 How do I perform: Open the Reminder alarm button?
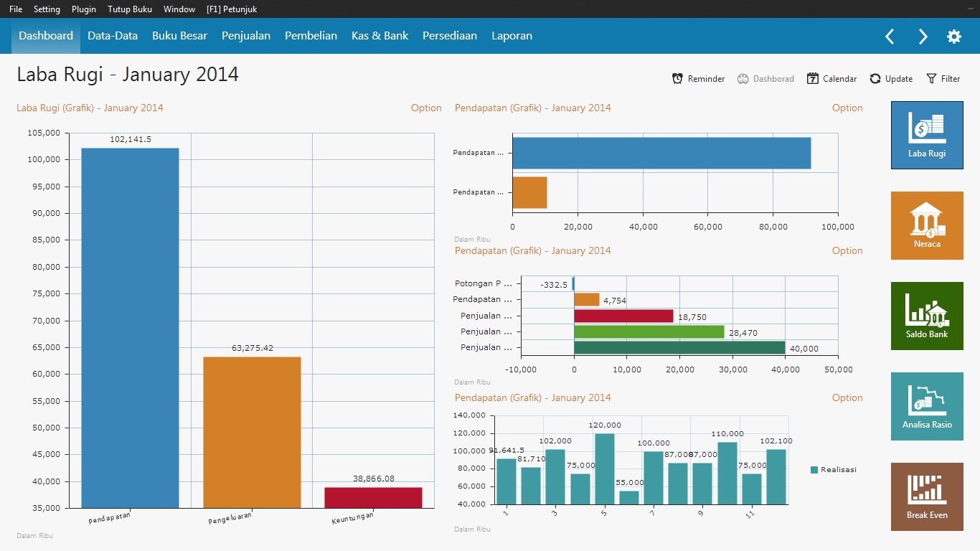point(698,79)
